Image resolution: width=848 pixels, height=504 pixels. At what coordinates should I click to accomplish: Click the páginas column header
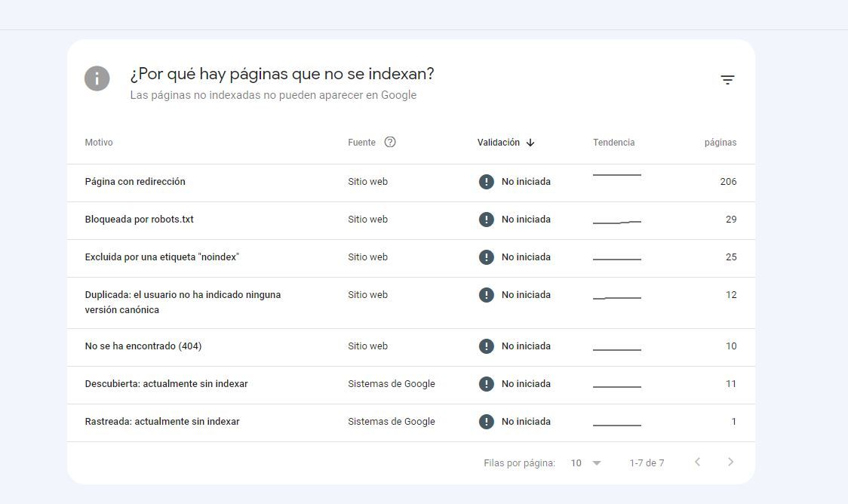720,143
